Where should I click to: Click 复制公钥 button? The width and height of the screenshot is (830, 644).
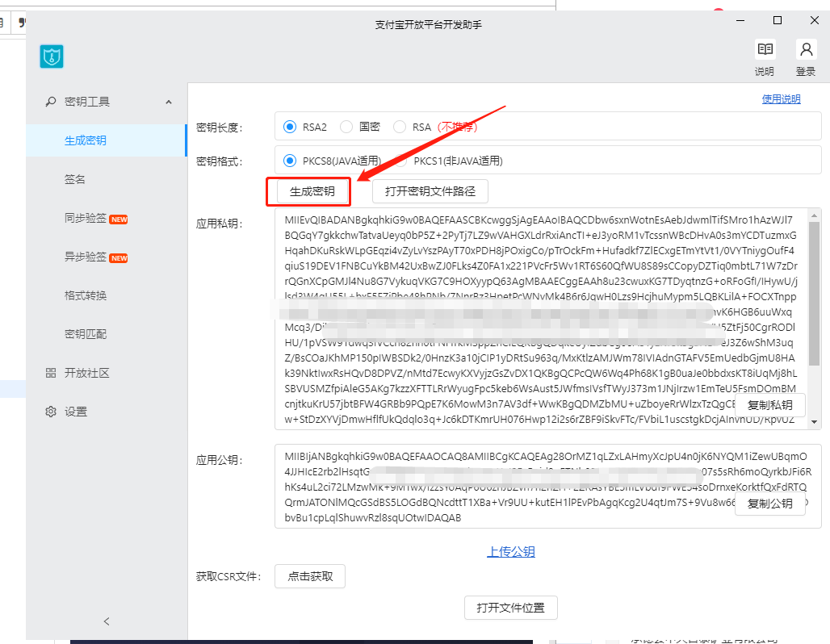point(769,504)
